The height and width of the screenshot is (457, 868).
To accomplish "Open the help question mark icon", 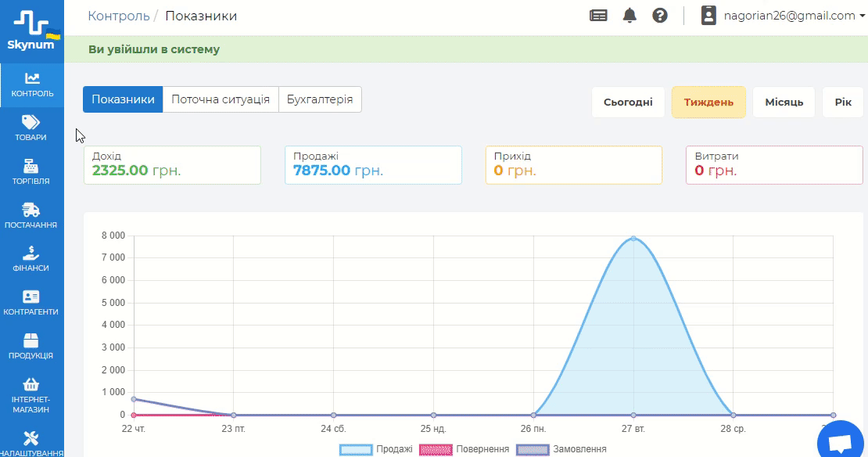I will click(660, 16).
